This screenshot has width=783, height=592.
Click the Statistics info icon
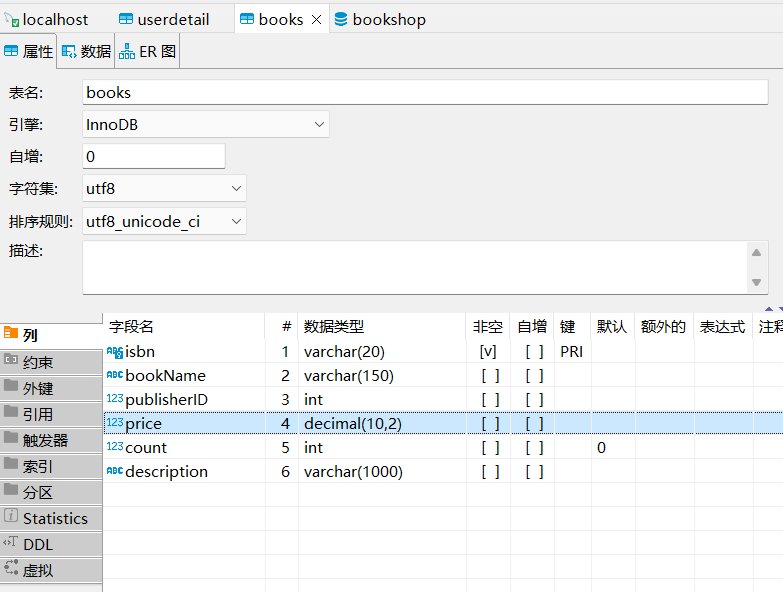click(x=11, y=516)
